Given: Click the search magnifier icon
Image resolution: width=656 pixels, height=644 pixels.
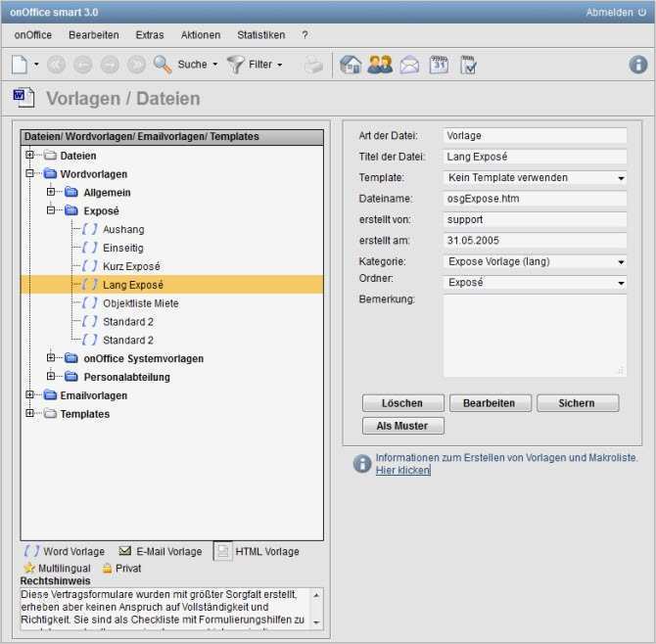Looking at the screenshot, I should click(163, 65).
